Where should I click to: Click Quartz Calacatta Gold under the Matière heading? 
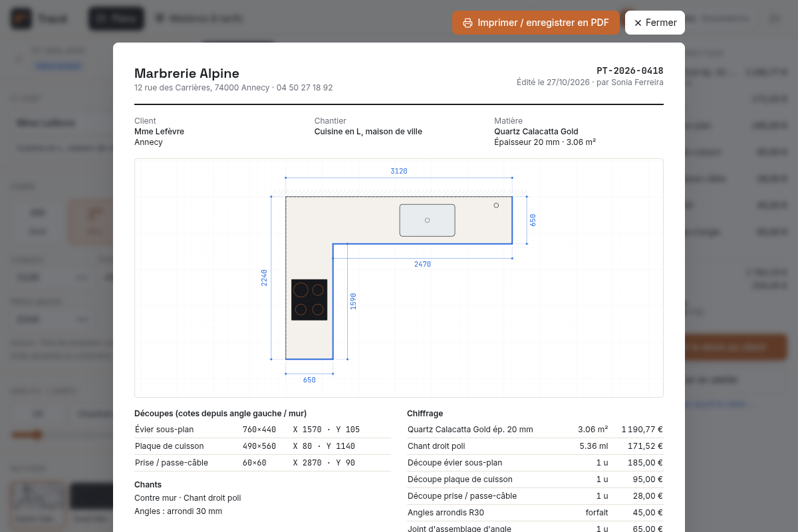click(536, 132)
